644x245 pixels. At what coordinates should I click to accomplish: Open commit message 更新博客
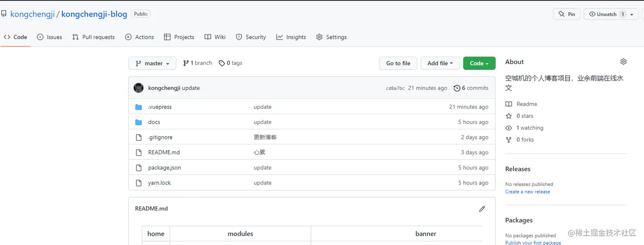pos(265,137)
